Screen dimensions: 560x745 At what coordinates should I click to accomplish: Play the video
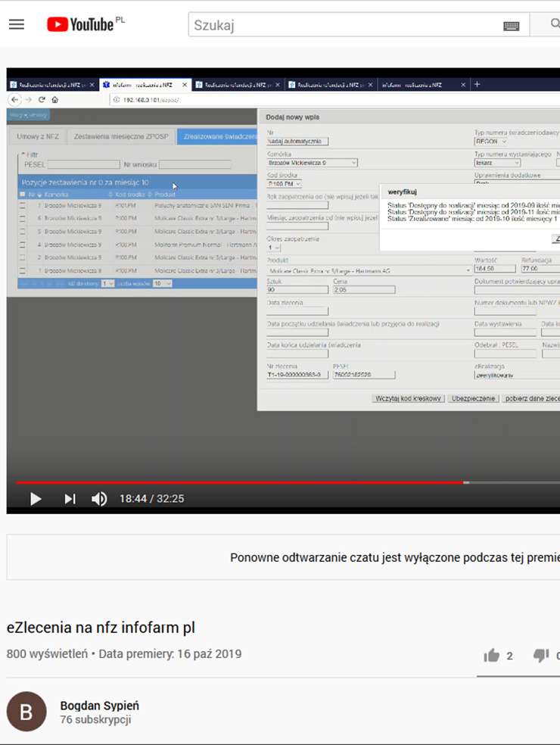[x=35, y=499]
